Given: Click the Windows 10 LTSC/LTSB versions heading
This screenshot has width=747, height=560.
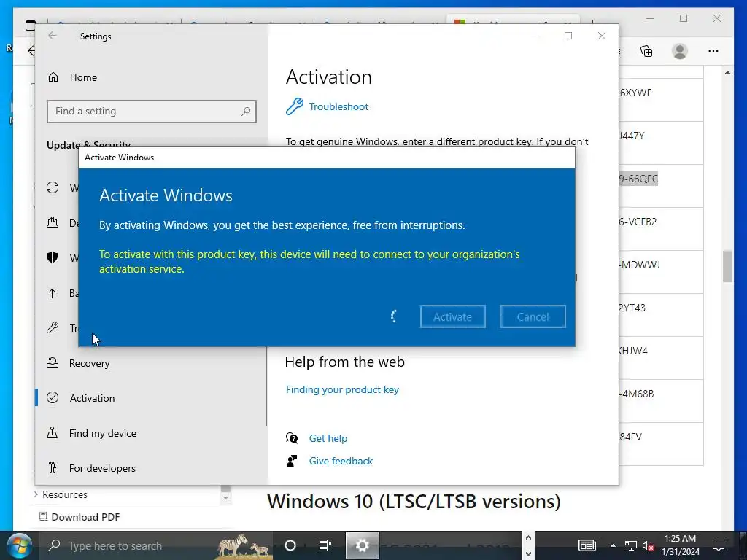Looking at the screenshot, I should pos(414,502).
